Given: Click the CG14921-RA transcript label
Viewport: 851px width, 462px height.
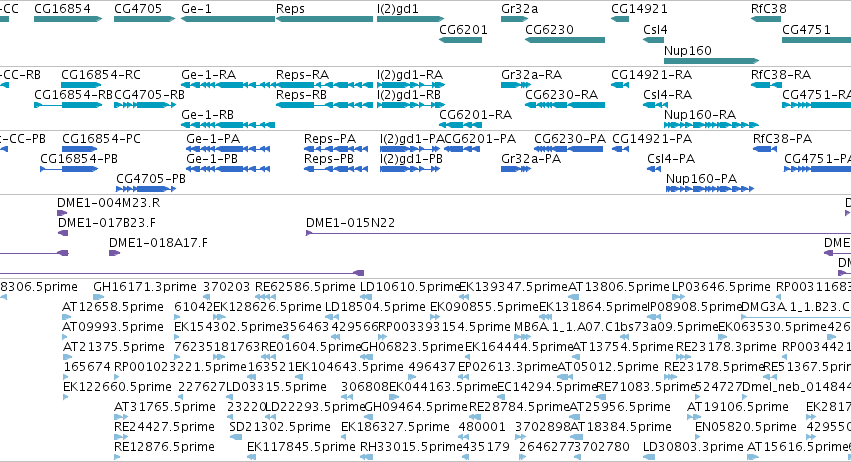Looking at the screenshot, I should [651, 75].
